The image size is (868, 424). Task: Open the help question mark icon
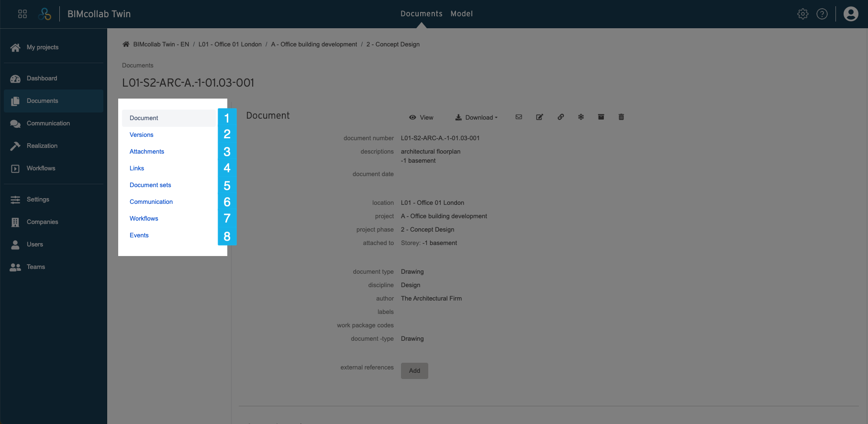coord(822,14)
